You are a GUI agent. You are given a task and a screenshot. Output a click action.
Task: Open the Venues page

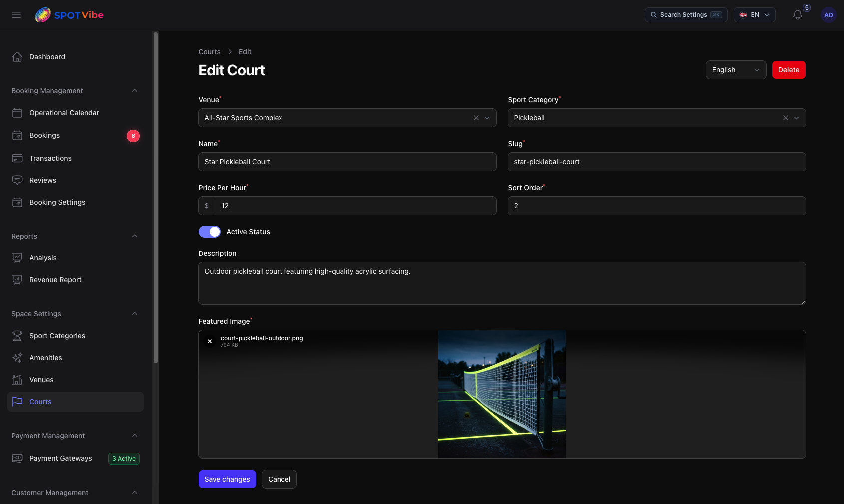click(x=75, y=380)
